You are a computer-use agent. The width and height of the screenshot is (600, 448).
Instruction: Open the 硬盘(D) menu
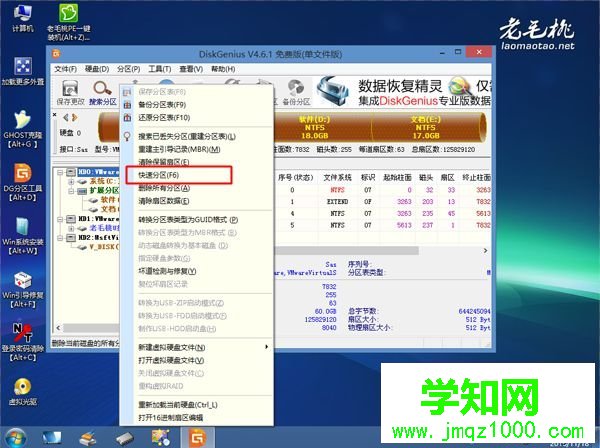click(96, 69)
